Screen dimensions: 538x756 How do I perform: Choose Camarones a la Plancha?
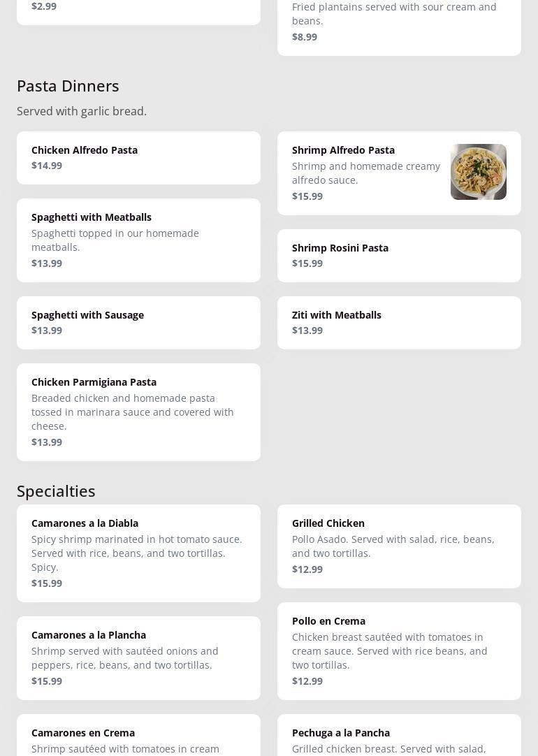click(138, 657)
